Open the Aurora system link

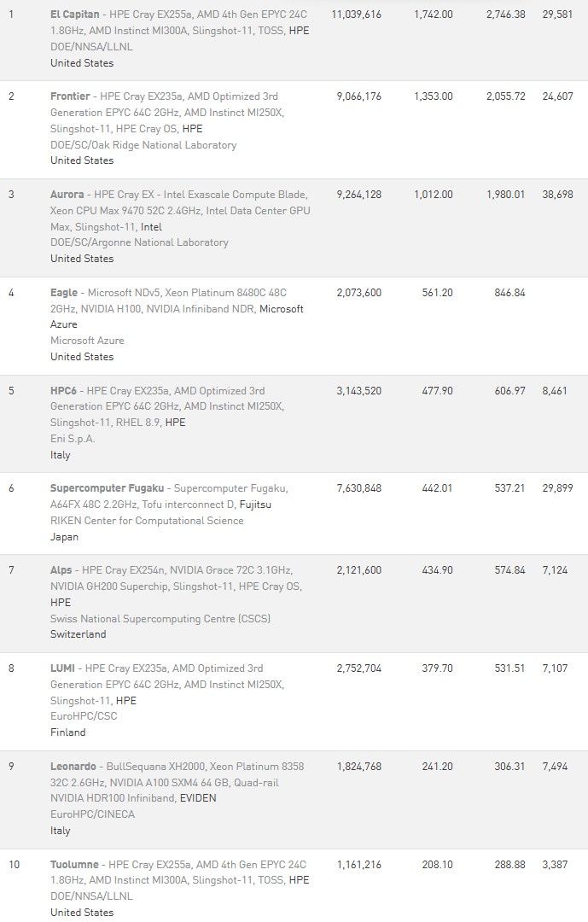[67, 195]
